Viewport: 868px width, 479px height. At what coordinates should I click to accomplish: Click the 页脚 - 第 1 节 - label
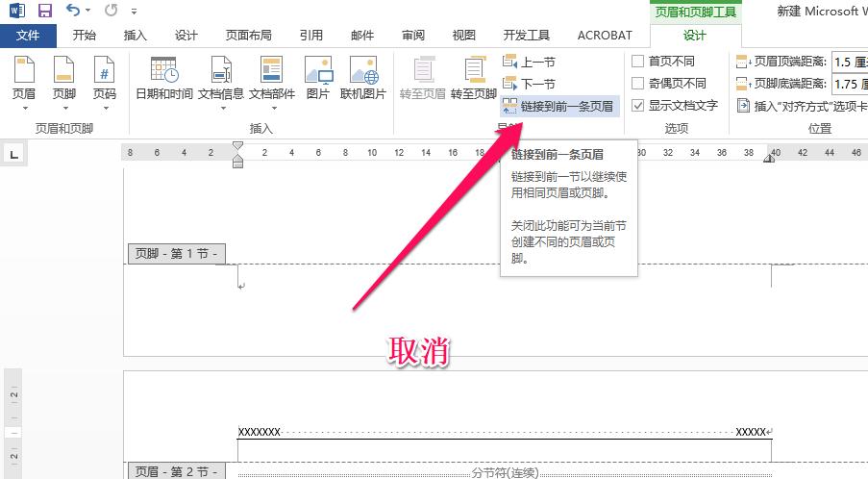[177, 254]
